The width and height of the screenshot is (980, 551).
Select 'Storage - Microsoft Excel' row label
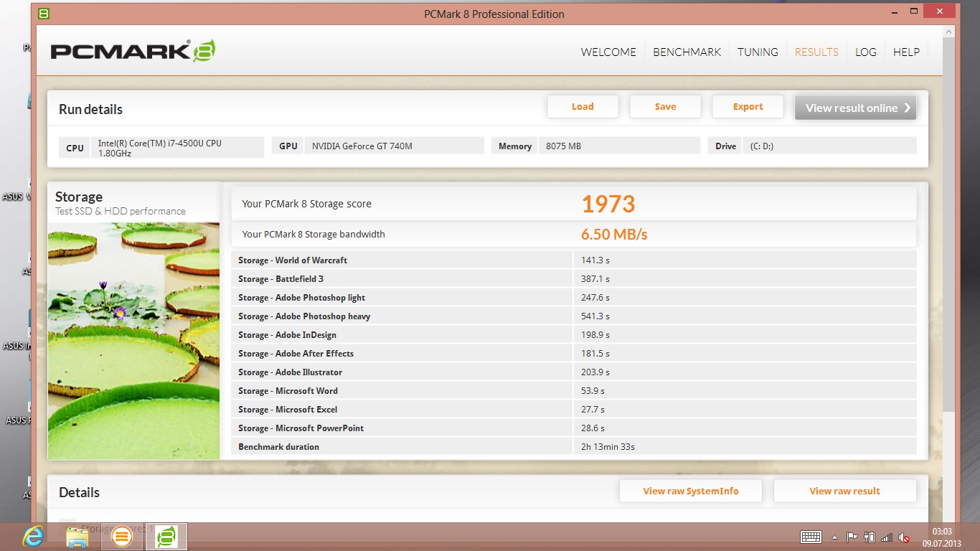click(x=288, y=409)
